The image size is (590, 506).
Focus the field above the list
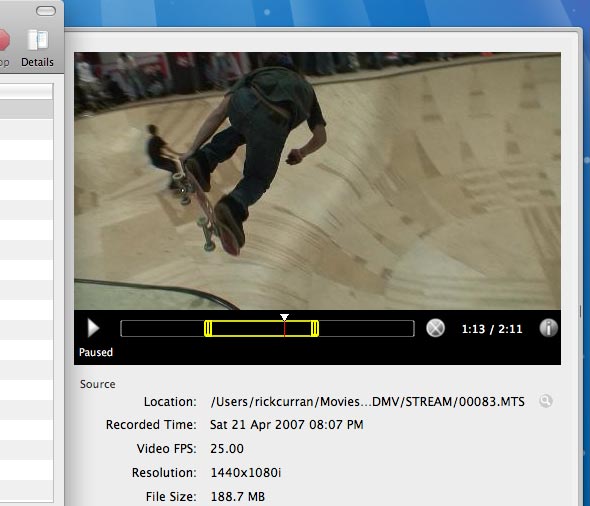coord(26,92)
